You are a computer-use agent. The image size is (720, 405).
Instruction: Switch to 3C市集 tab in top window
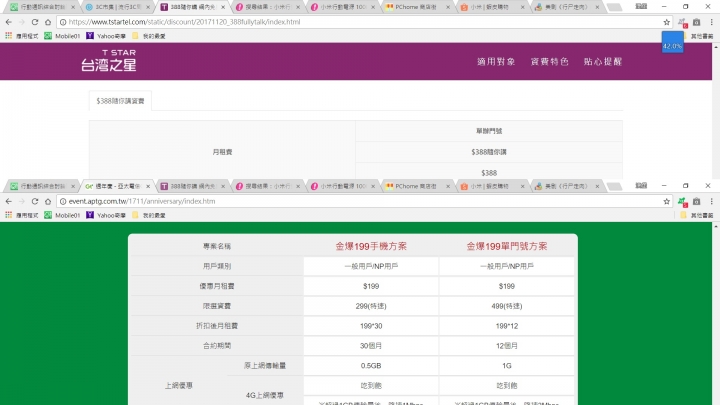(x=117, y=7)
